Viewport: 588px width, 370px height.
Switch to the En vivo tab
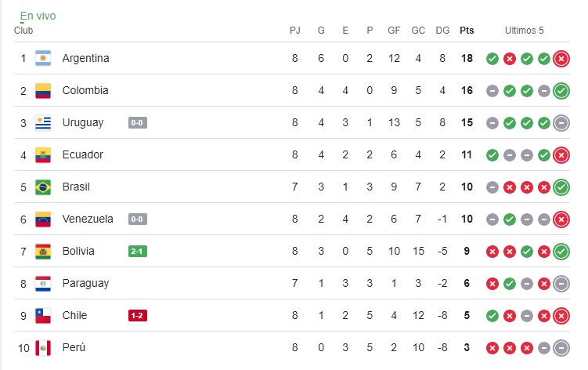(38, 16)
